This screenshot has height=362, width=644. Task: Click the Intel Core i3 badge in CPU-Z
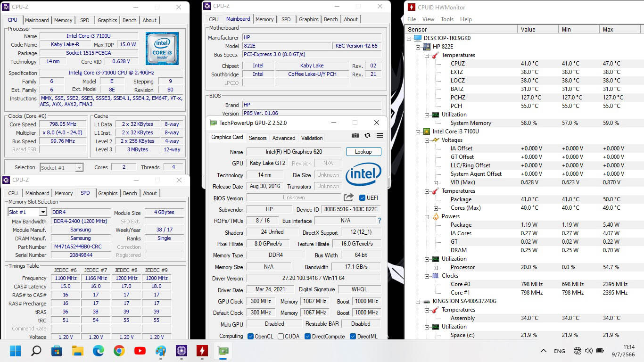click(162, 49)
